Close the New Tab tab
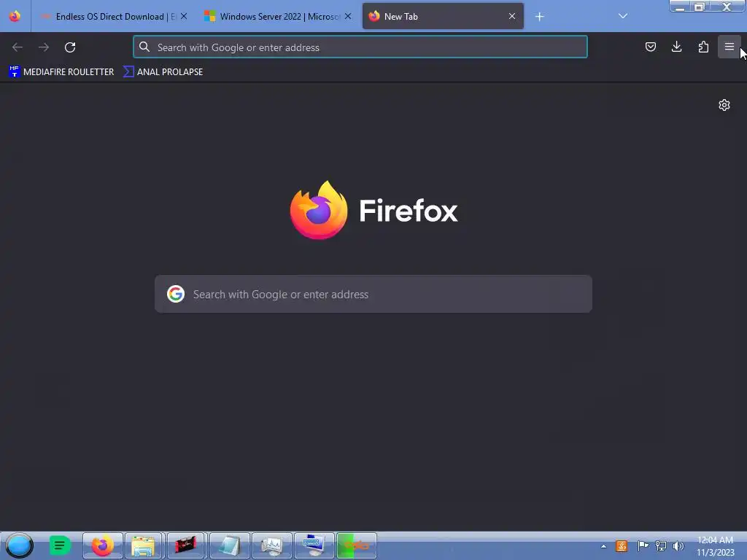Viewport: 747px width, 560px height. pos(512,16)
